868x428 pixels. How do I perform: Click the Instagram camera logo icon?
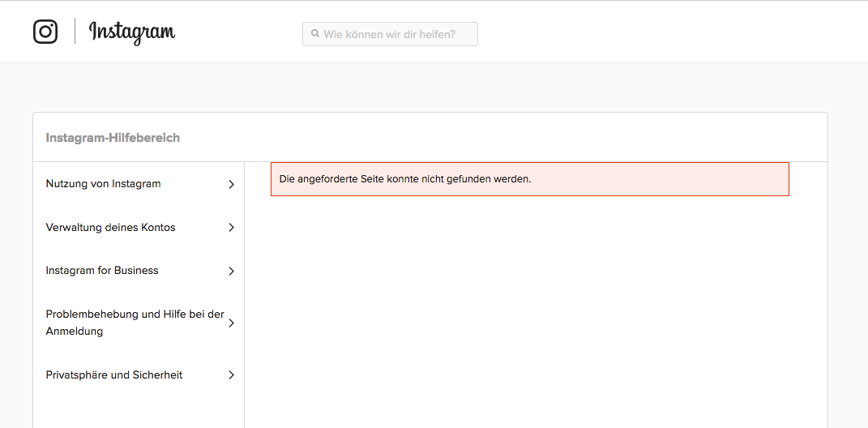(45, 32)
